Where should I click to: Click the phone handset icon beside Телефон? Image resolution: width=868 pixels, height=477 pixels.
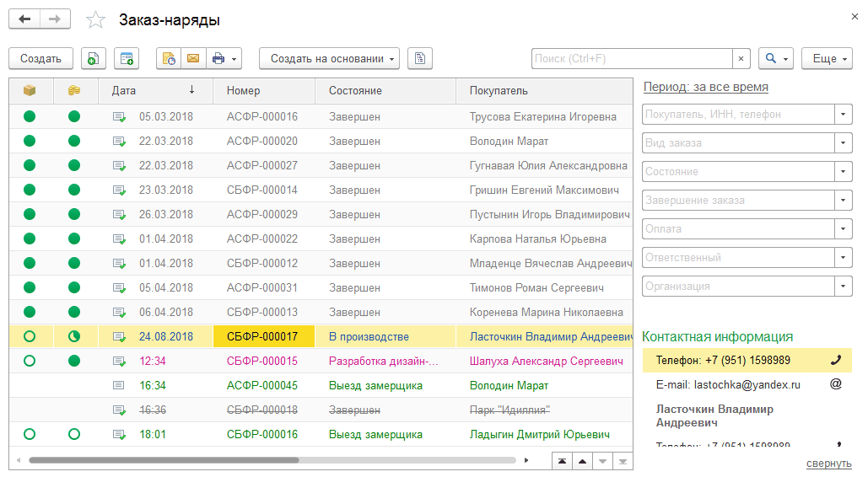(x=836, y=360)
